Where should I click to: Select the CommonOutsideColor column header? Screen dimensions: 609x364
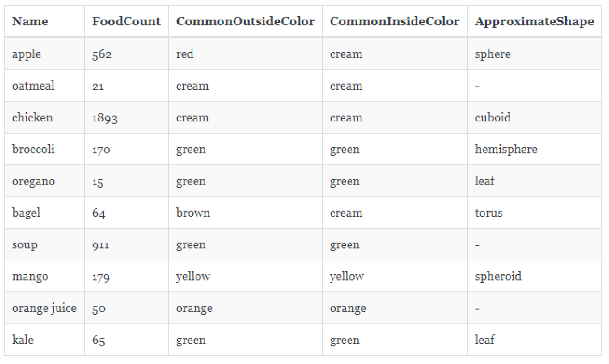click(245, 21)
